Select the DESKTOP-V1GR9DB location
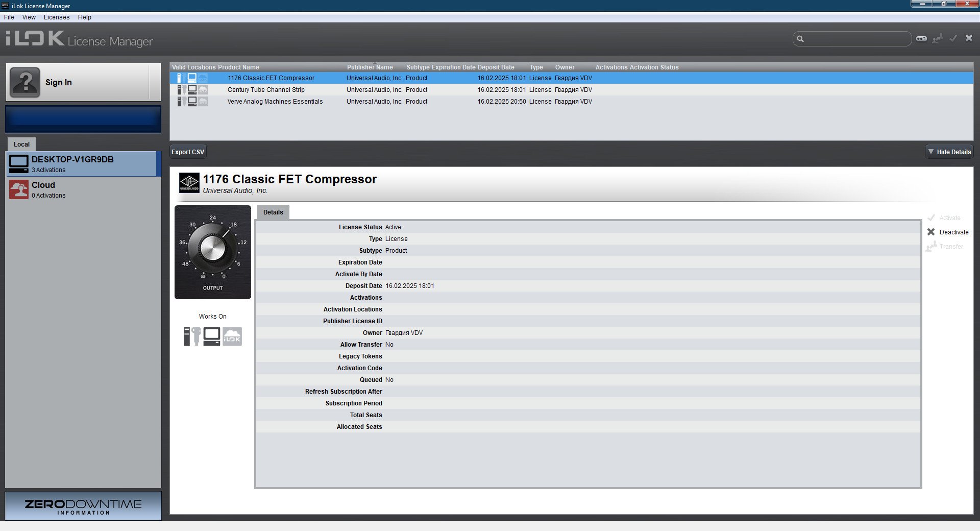This screenshot has height=531, width=980. pyautogui.click(x=83, y=164)
